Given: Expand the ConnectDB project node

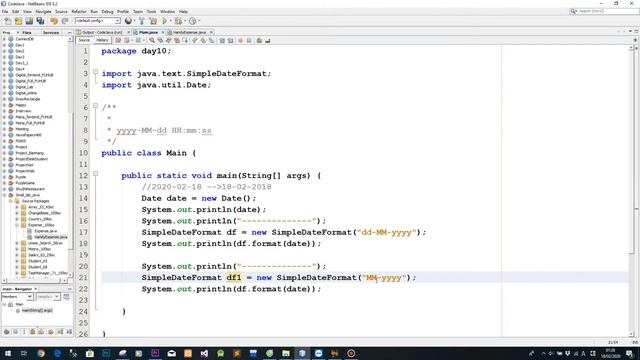Looking at the screenshot, I should [4, 39].
